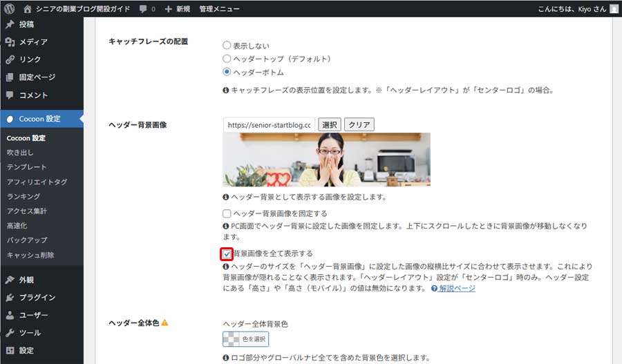This screenshot has width=622, height=364.
Task: Open the comments bubble in the admin bar
Action: (143, 9)
